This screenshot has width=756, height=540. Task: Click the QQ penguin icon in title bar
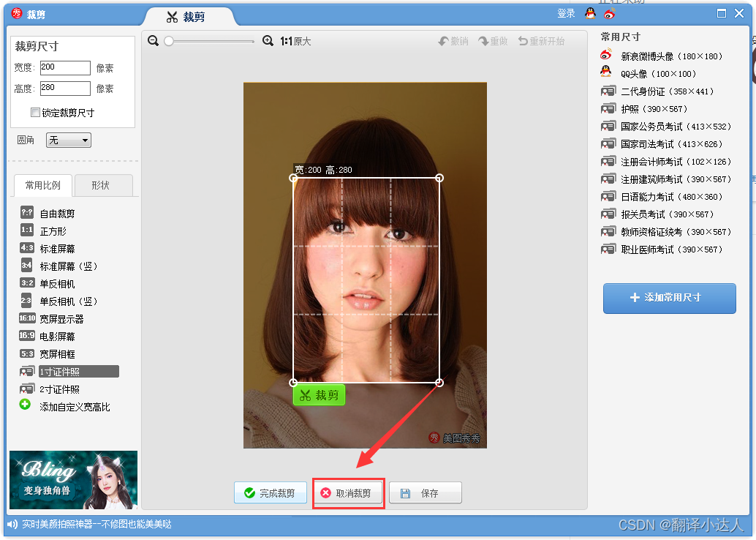[590, 13]
